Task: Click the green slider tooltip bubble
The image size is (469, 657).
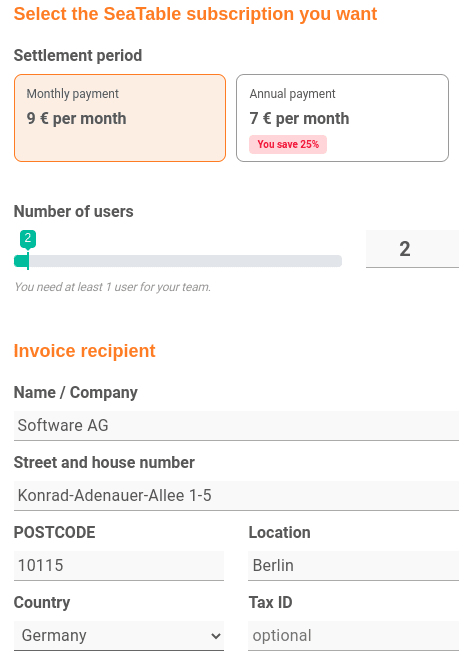Action: click(x=28, y=239)
